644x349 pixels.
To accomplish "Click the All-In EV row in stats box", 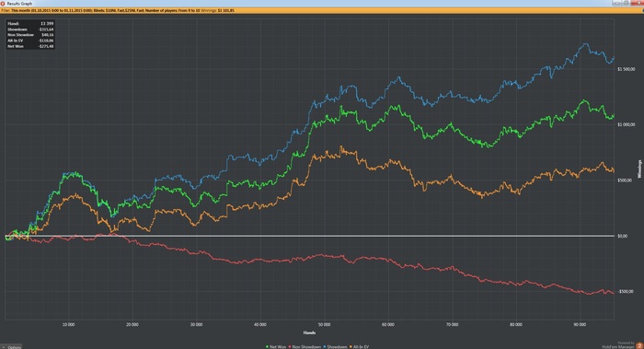I will (30, 41).
